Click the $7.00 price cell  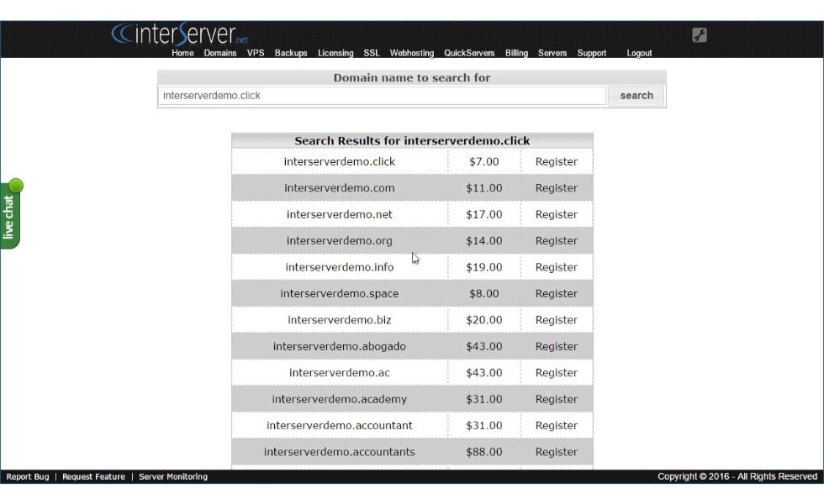coord(484,161)
